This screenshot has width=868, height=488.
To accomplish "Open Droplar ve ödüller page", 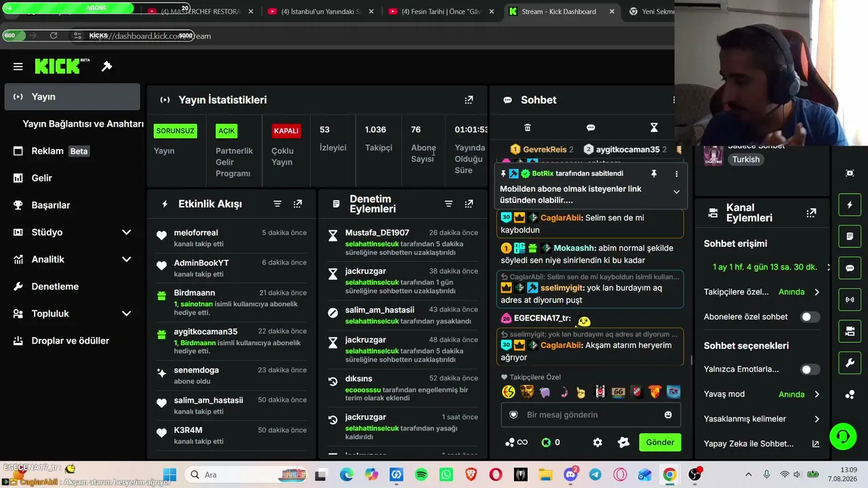I will coord(72,341).
